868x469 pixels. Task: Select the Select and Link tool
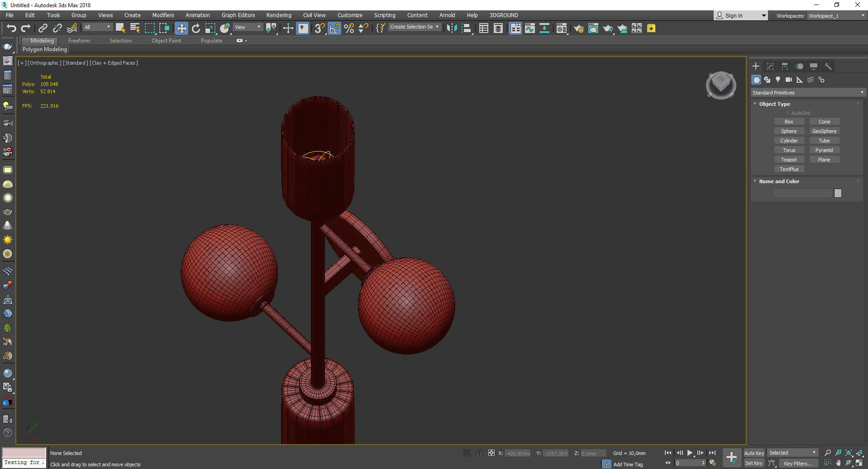click(43, 28)
